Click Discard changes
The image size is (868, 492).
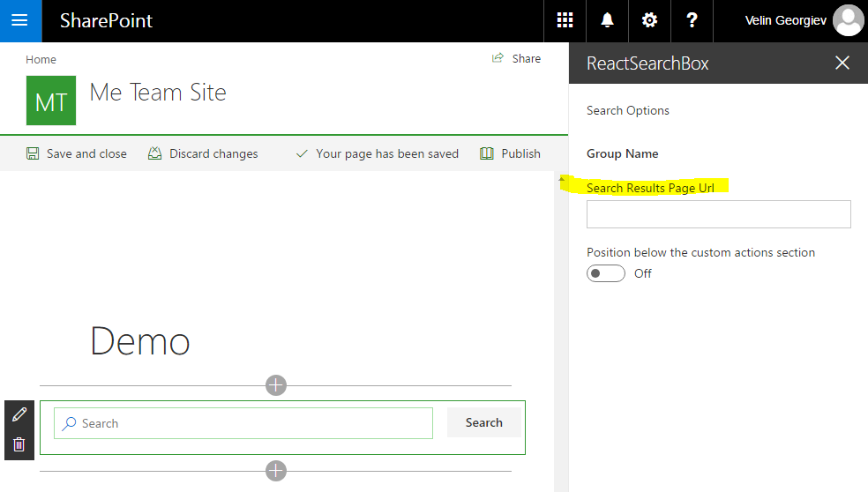(203, 153)
